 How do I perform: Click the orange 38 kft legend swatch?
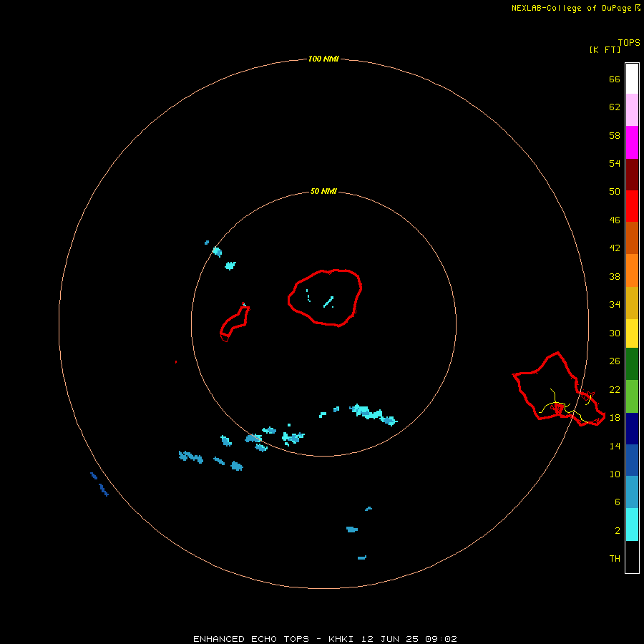[632, 270]
